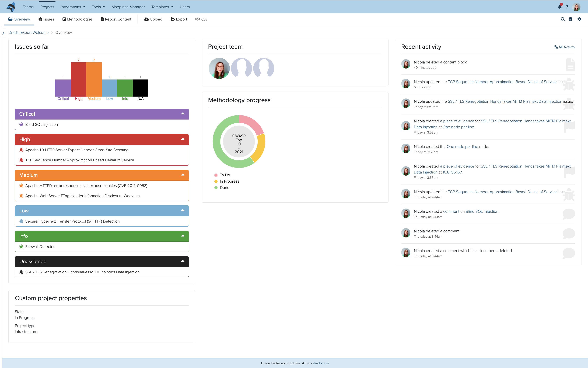588x368 pixels.
Task: Collapse the Info issues section
Action: click(183, 236)
